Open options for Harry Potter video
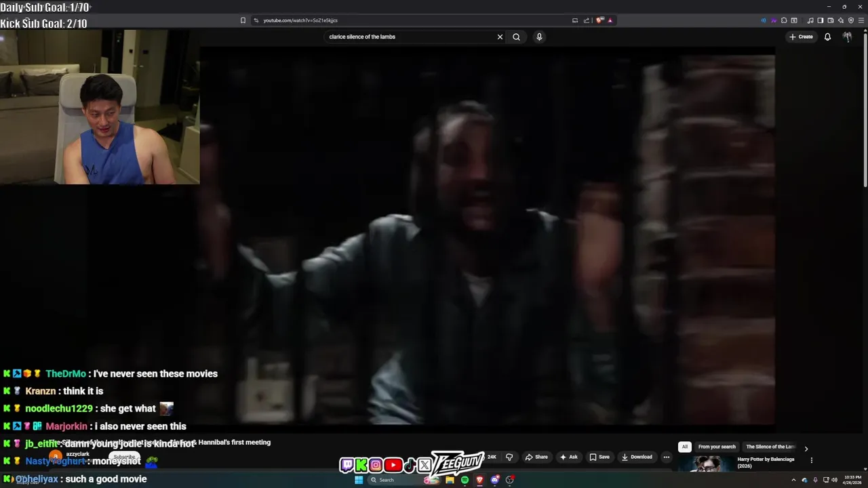Screen dimensions: 868x488 click(812, 460)
